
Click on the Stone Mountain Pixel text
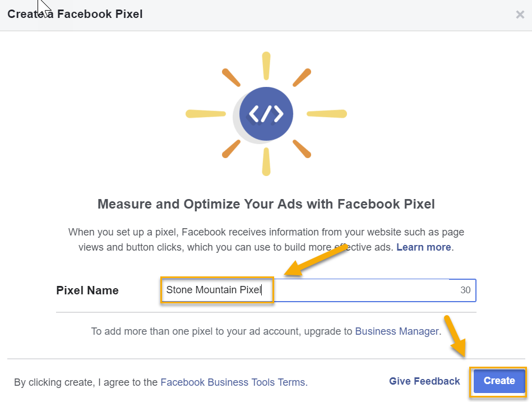pyautogui.click(x=214, y=290)
